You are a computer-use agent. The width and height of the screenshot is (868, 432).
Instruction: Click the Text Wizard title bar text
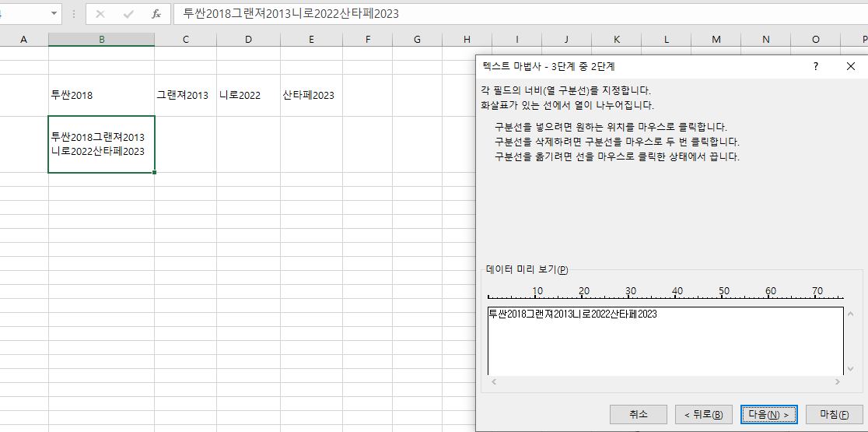coord(548,66)
